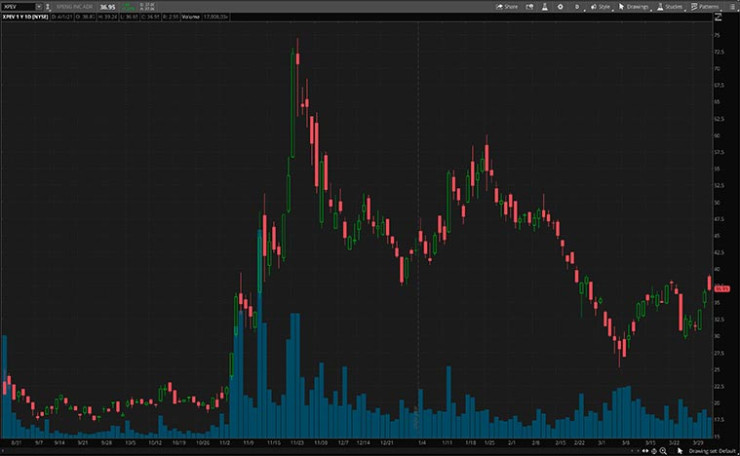This screenshot has height=456, width=740.
Task: Click the icon right of Share
Action: 528,6
